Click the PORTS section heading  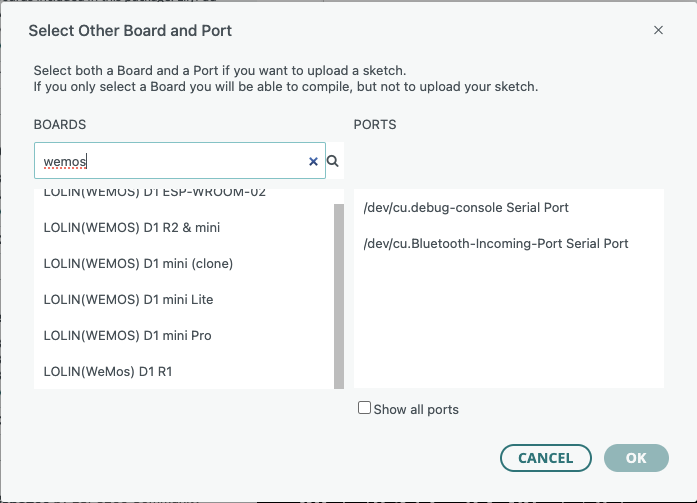point(375,125)
